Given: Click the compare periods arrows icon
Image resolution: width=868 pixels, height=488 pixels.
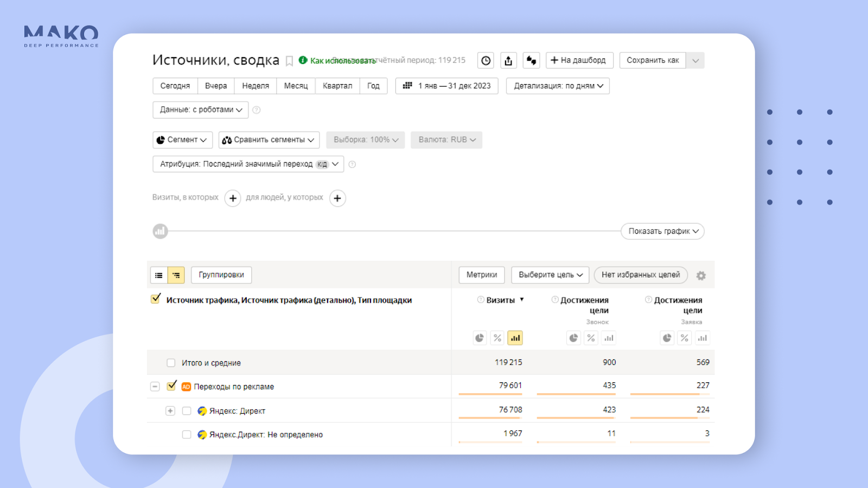Looking at the screenshot, I should click(x=531, y=61).
